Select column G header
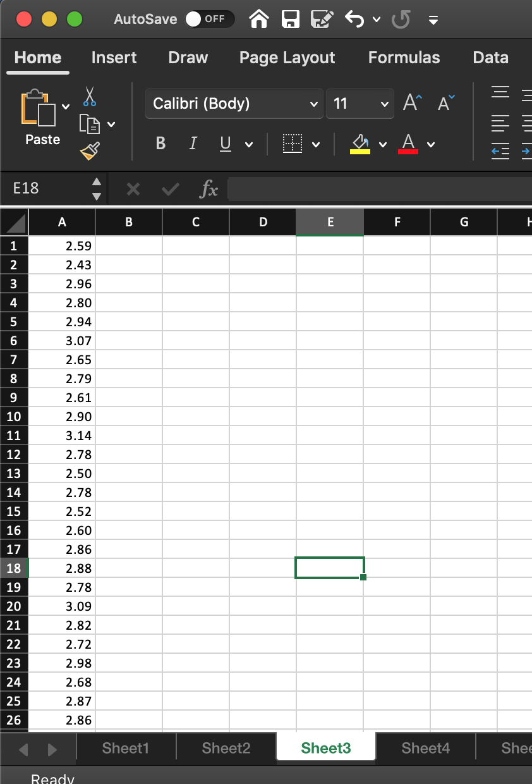The image size is (532, 784). [x=464, y=222]
